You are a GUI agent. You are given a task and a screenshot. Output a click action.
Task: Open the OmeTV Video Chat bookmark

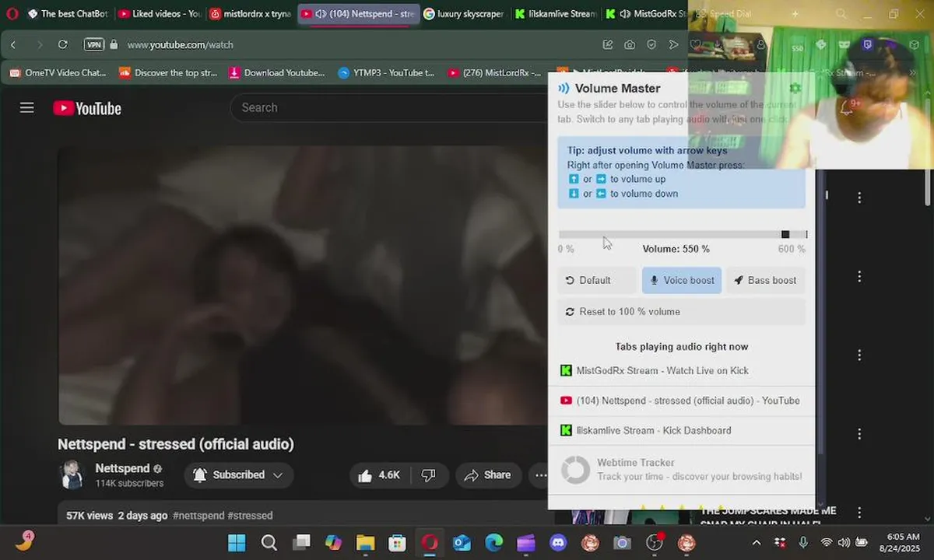click(58, 73)
